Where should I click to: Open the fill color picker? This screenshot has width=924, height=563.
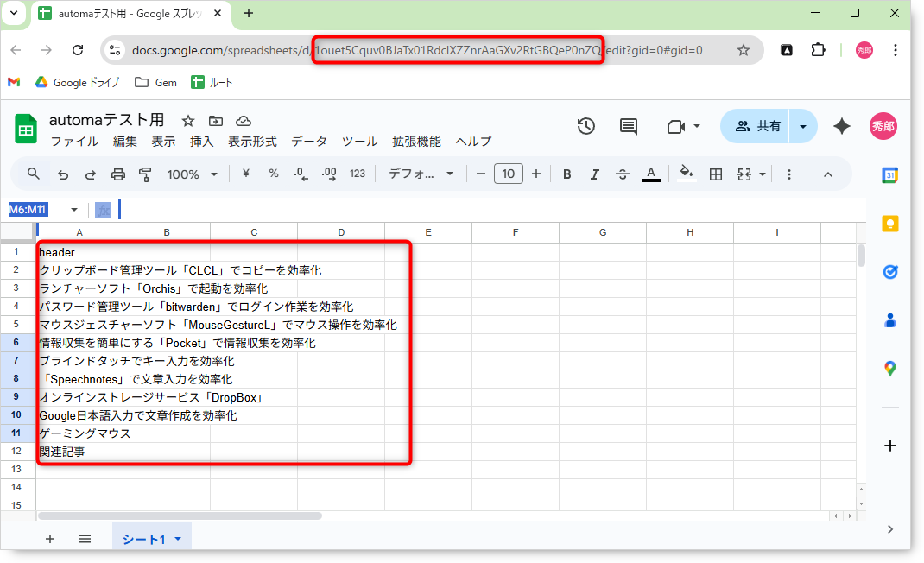(687, 174)
